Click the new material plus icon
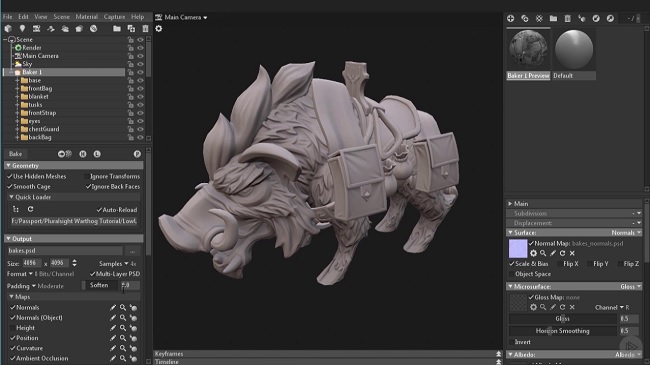 [510, 18]
